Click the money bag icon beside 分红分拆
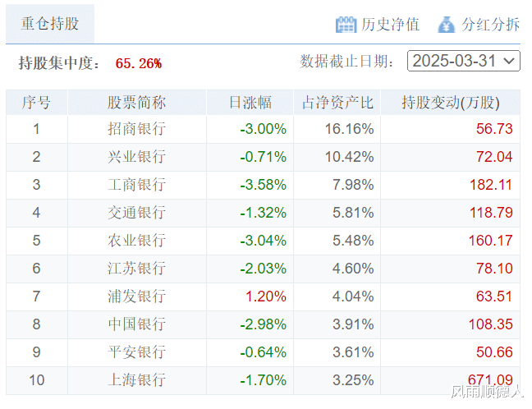Viewport: 532px width, 409px height. click(x=446, y=25)
